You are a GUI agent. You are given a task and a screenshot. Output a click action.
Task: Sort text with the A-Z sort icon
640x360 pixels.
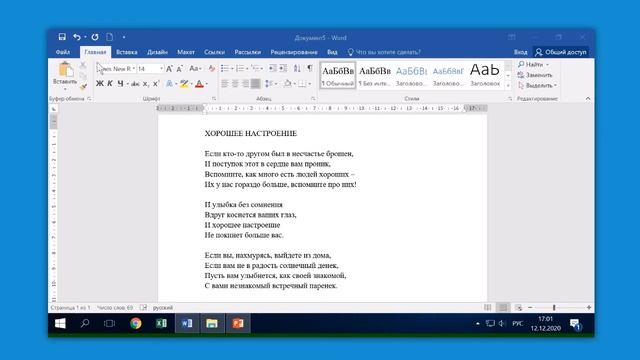[297, 69]
